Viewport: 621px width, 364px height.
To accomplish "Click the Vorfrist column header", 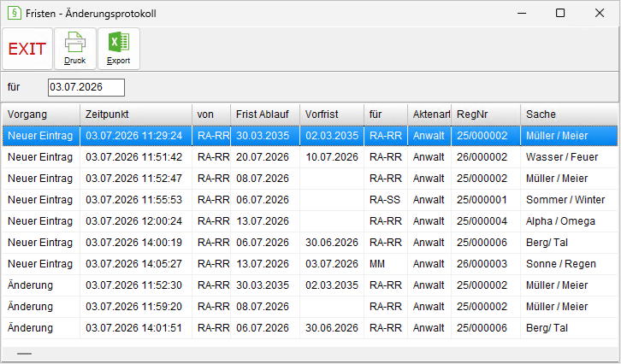I will coord(332,114).
